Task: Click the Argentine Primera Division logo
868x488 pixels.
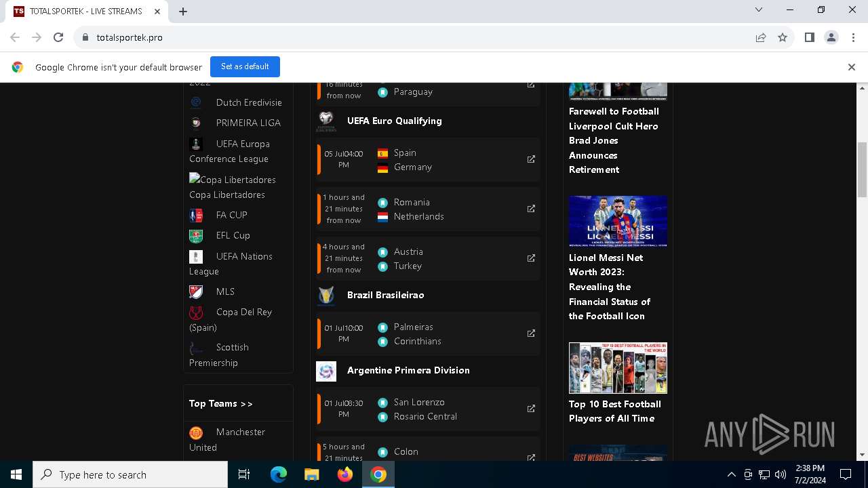Action: click(x=326, y=371)
